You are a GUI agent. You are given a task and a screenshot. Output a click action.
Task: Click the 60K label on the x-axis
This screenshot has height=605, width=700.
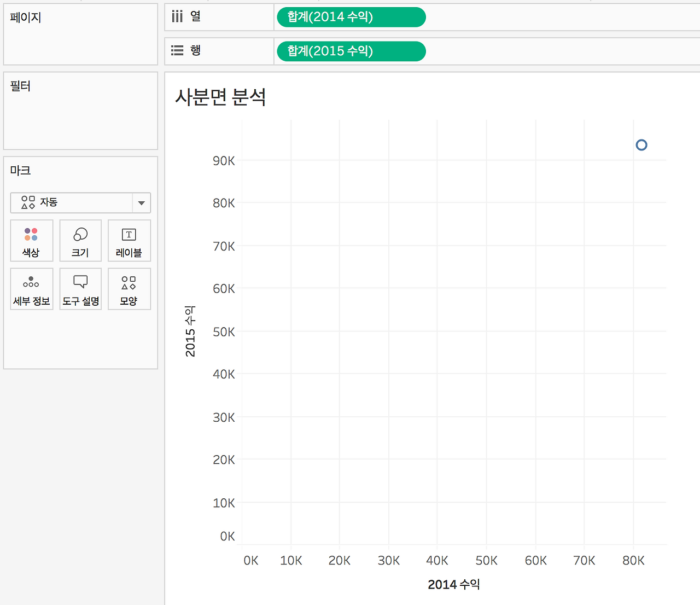(536, 560)
